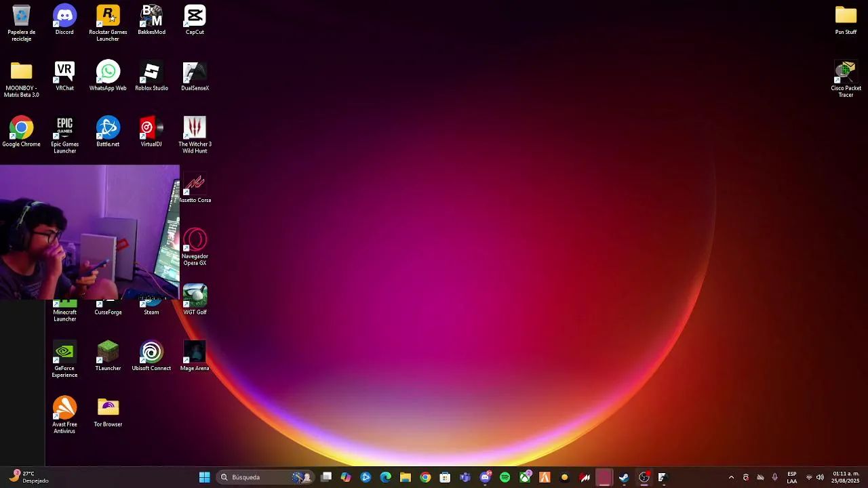
Task: Open Microsoft Edge from the taskbar
Action: pos(385,477)
